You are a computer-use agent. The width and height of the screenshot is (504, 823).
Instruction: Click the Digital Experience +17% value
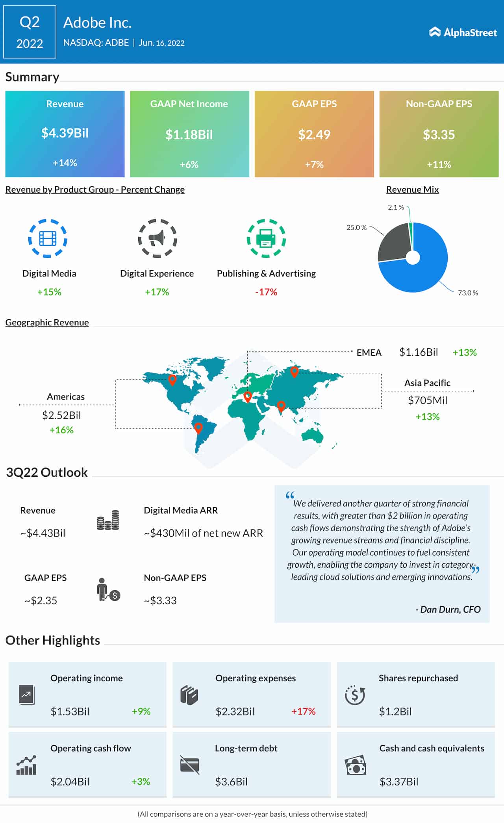[x=157, y=292]
